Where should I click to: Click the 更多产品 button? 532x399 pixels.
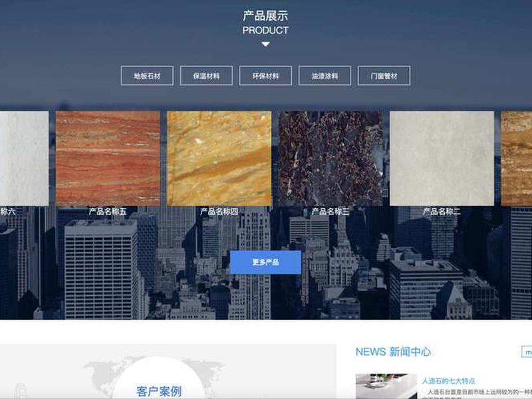tap(265, 262)
